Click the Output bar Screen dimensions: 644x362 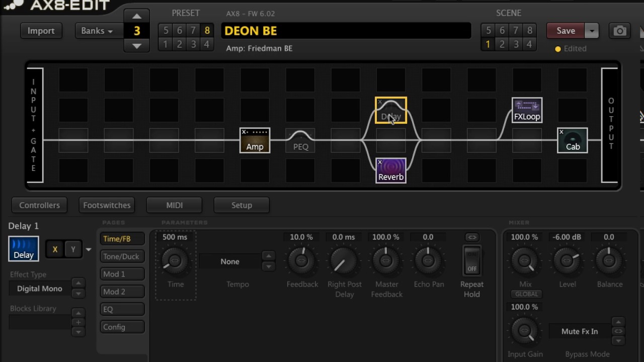coord(610,125)
